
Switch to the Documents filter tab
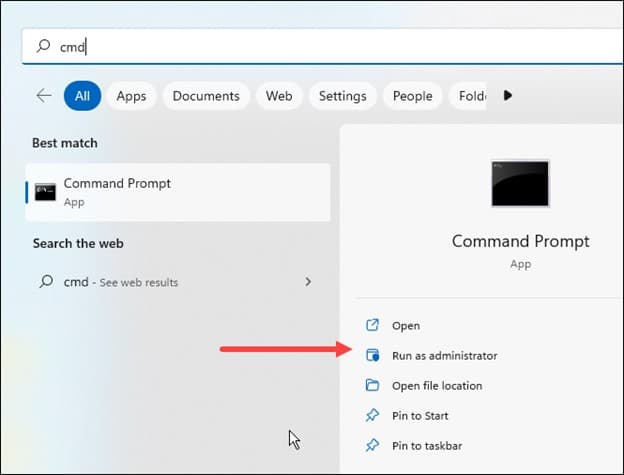tap(206, 96)
